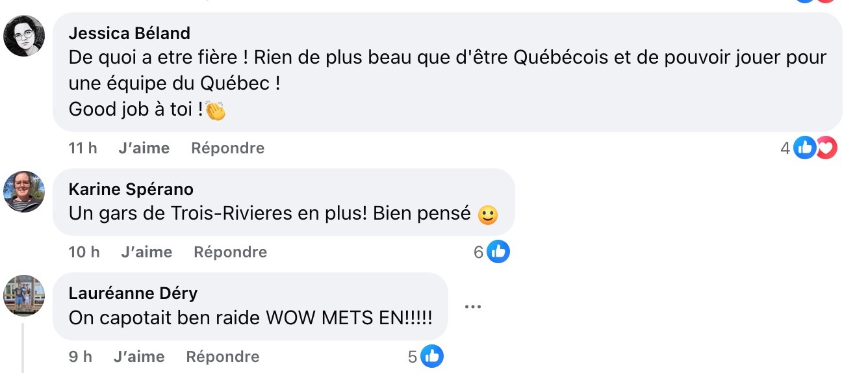Reply to Jessica Béland's comment
This screenshot has width=868, height=373.
coord(227,148)
